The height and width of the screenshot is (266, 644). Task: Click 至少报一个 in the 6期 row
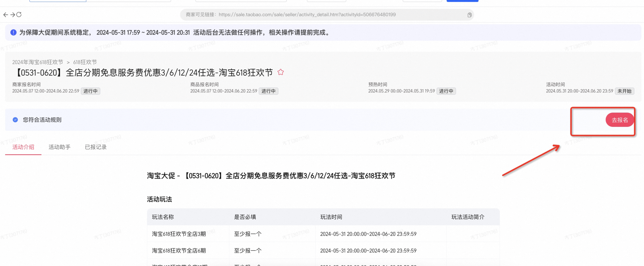[248, 251]
